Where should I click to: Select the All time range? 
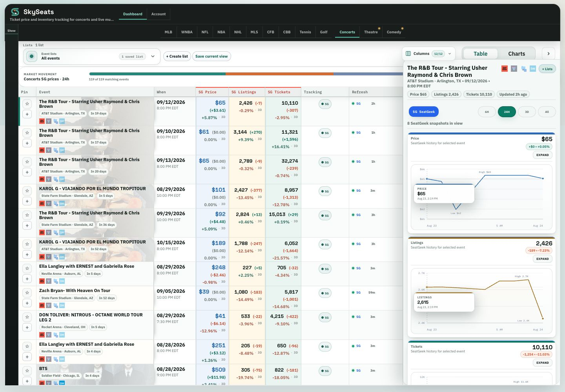pos(547,112)
